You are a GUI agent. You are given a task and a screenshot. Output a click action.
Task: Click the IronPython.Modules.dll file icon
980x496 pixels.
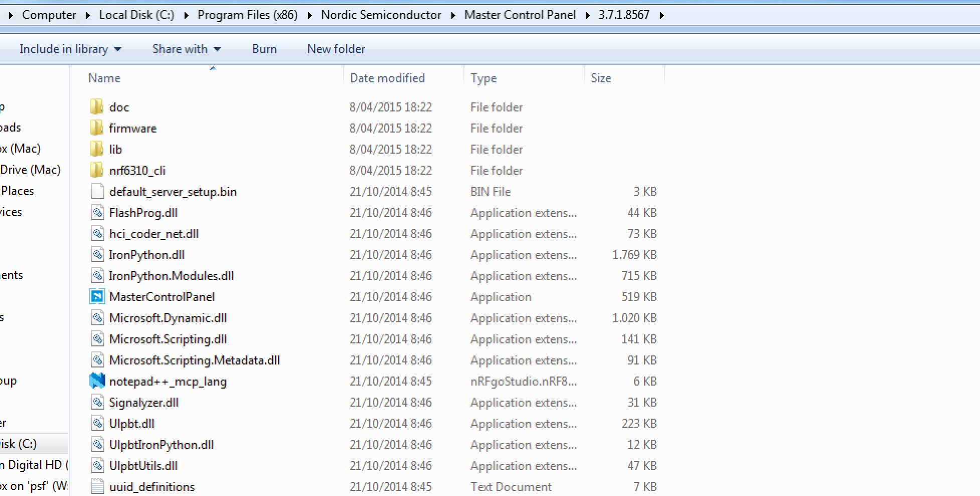[97, 276]
